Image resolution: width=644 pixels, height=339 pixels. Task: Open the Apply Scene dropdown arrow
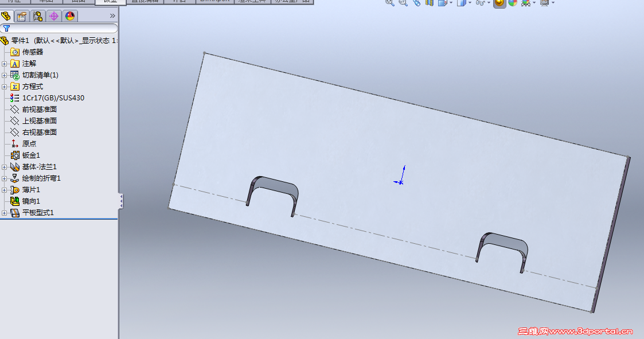(534, 3)
